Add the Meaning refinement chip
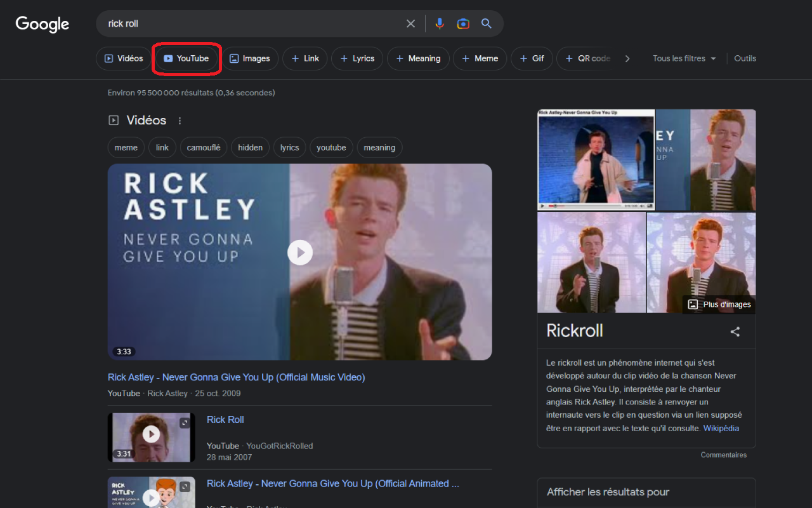812x508 pixels. (418, 58)
